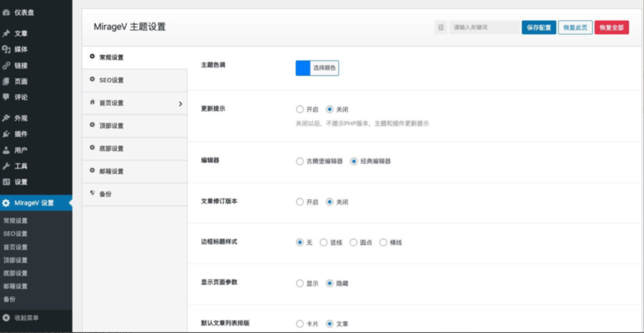Click the gear icon beside MirageV 设置
644x333 pixels.
coord(6,202)
